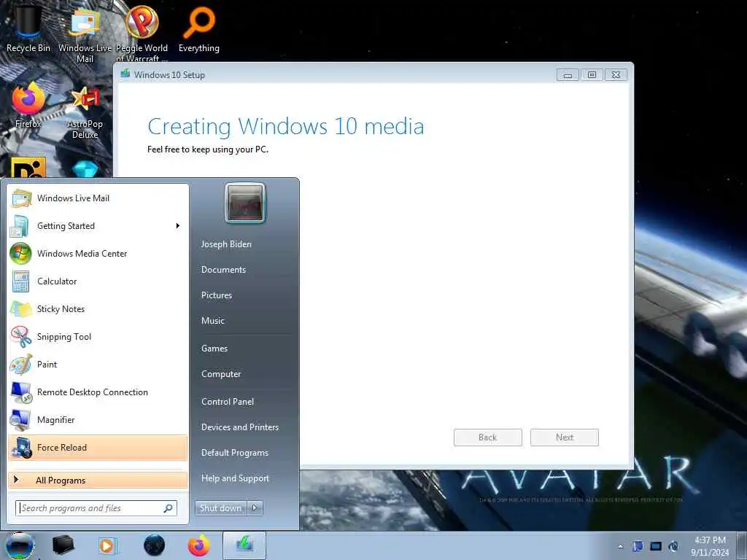Click the Getting Started icon in Start menu

[20, 226]
